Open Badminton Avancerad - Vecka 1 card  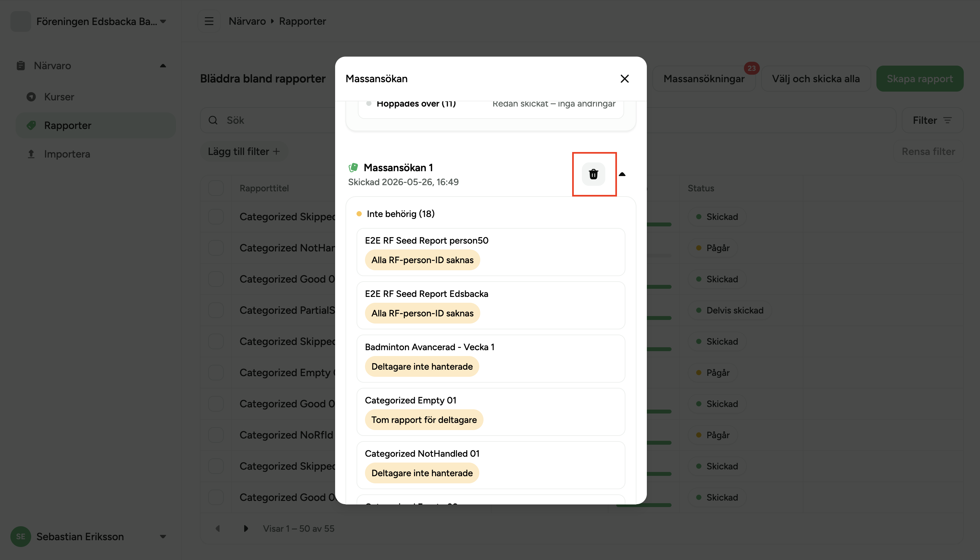[491, 359]
